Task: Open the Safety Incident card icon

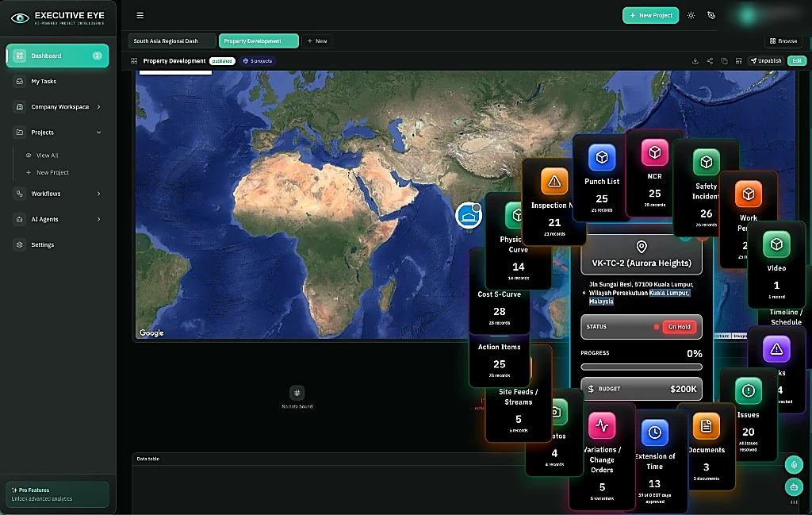Action: pos(707,162)
